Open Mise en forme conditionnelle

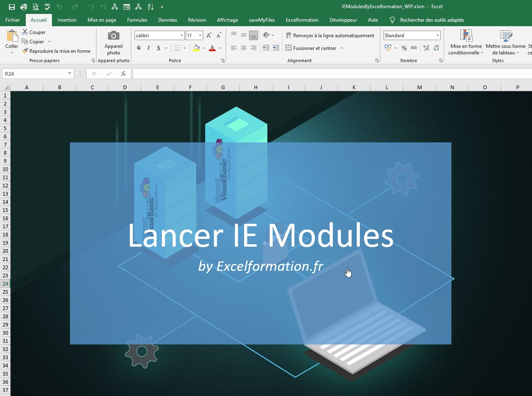point(466,42)
